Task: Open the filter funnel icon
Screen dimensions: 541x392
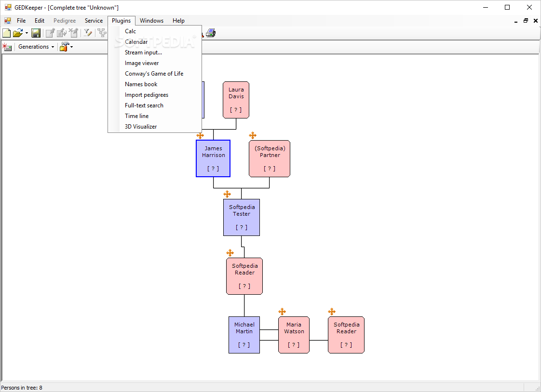Action: tap(88, 33)
